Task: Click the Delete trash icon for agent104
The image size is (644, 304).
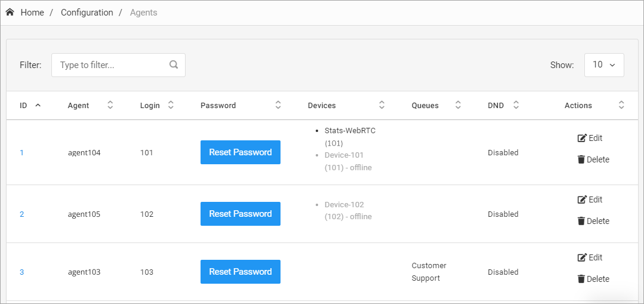Action: 581,159
